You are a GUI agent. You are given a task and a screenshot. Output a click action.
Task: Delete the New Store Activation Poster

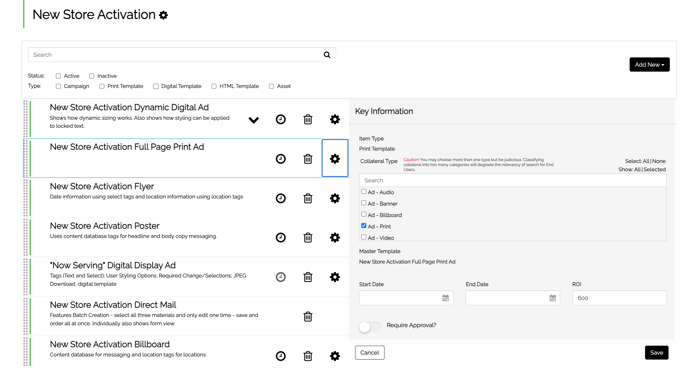(308, 238)
